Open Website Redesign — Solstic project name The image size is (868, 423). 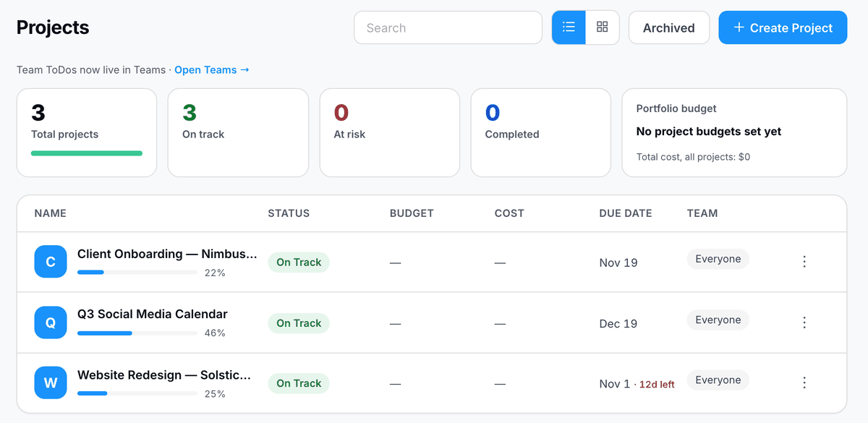coord(164,375)
